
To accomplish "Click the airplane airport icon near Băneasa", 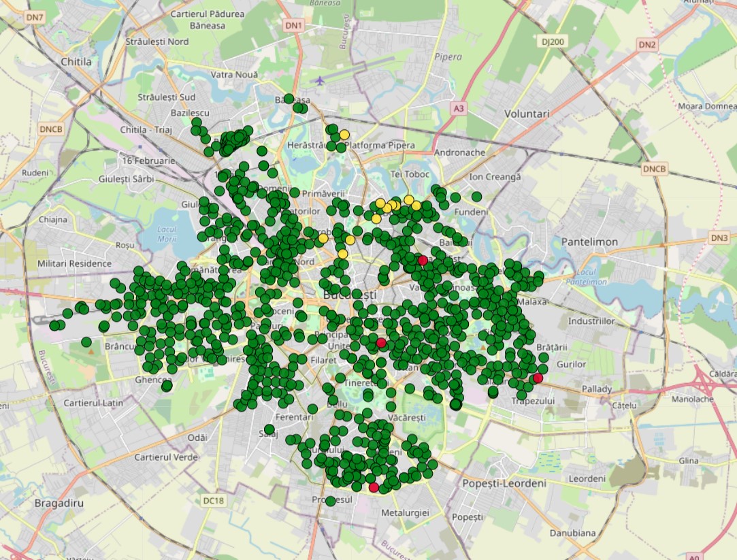I will pos(320,81).
